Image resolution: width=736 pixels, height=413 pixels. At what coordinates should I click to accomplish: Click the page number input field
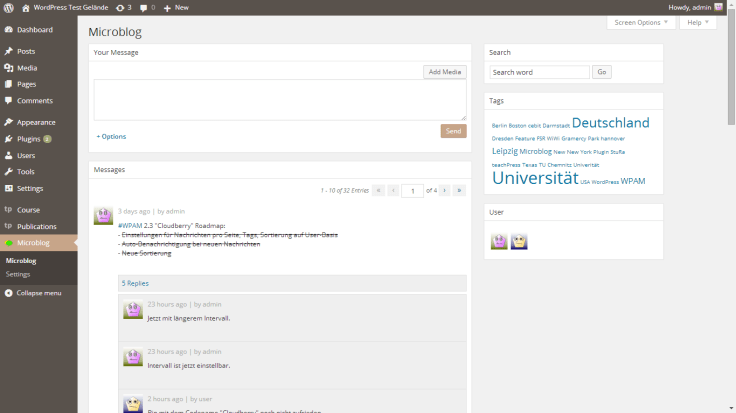click(413, 191)
